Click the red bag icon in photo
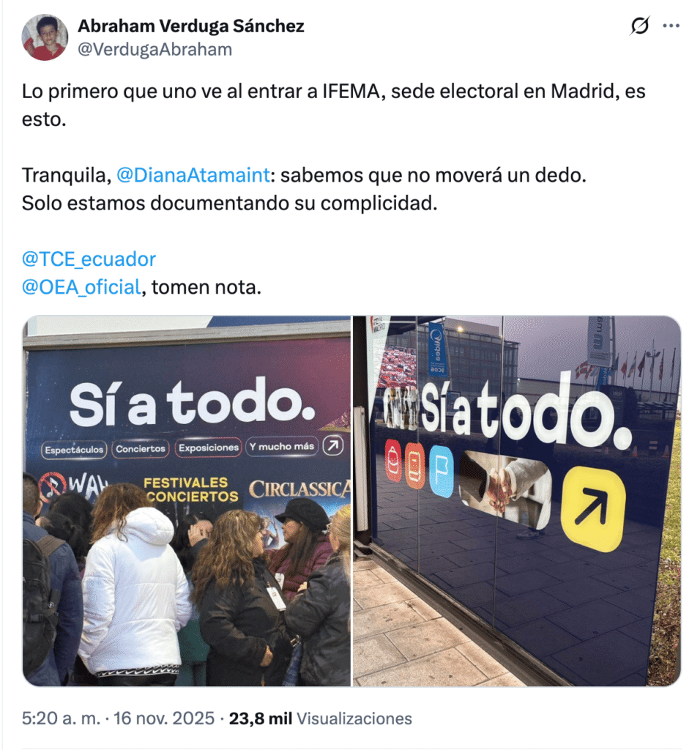This screenshot has width=700, height=750. point(393,461)
